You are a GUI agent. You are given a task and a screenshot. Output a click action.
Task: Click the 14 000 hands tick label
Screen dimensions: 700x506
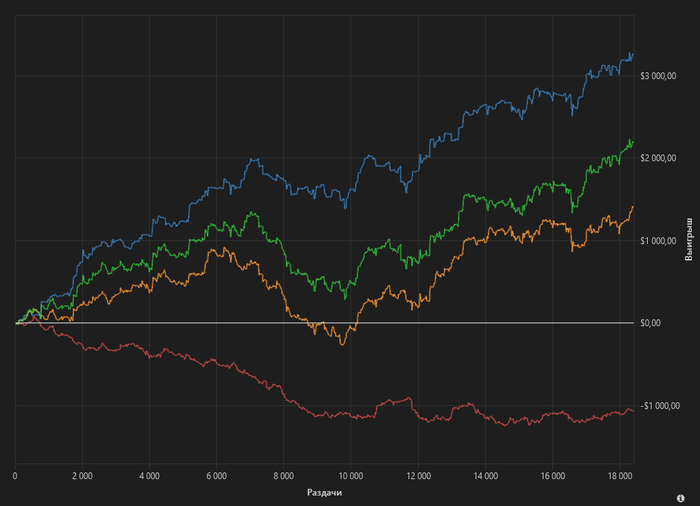[x=485, y=476]
